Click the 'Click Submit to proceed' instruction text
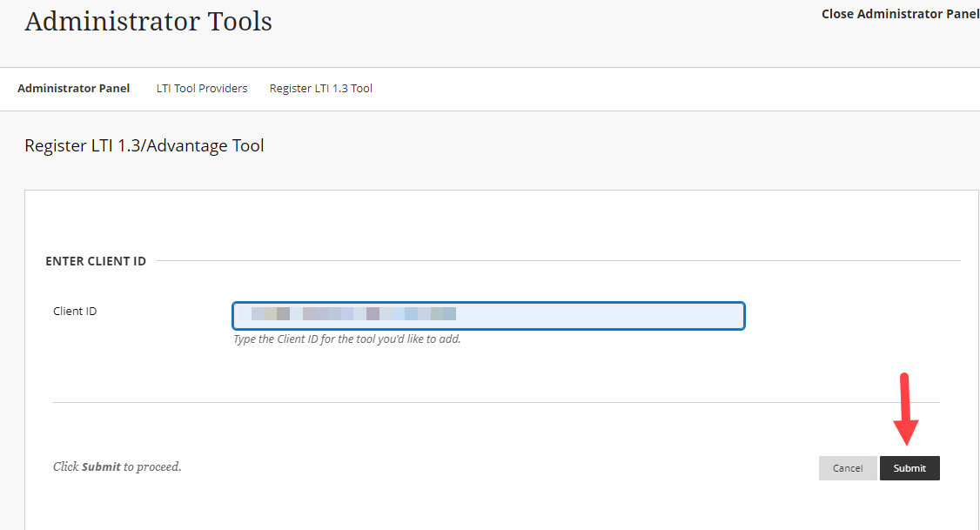Image resolution: width=980 pixels, height=530 pixels. (117, 466)
